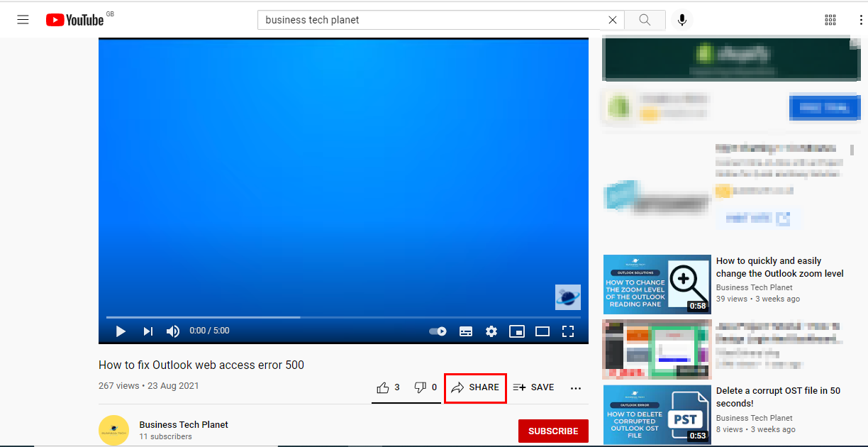Click the magnifier search button
Screen dimensions: 868x447
pos(645,20)
